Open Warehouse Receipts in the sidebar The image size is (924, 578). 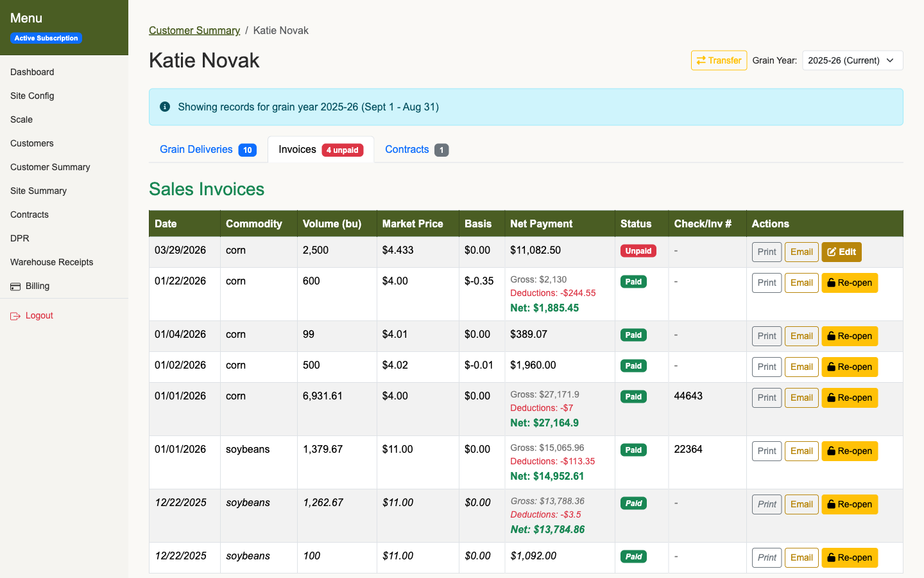(51, 262)
